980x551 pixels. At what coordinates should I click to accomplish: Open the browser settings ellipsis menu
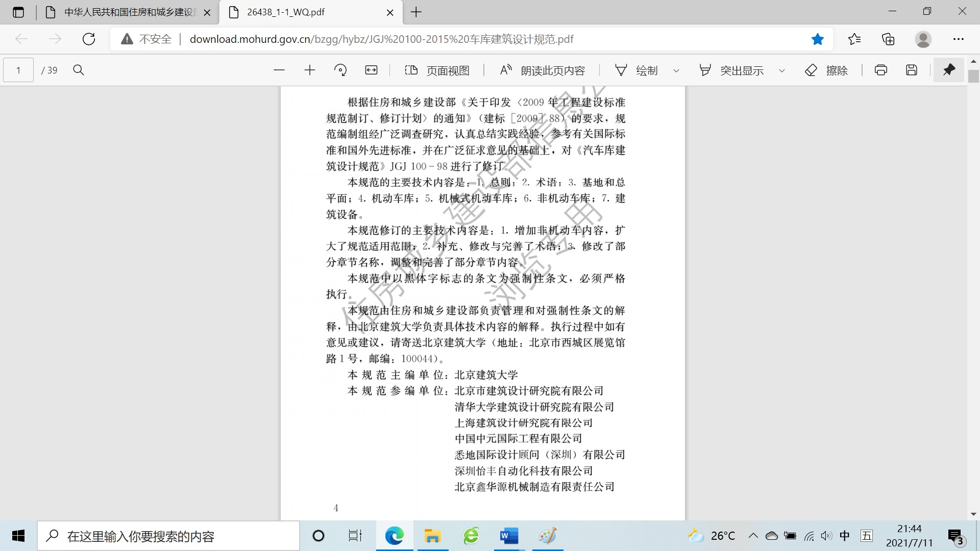tap(958, 39)
